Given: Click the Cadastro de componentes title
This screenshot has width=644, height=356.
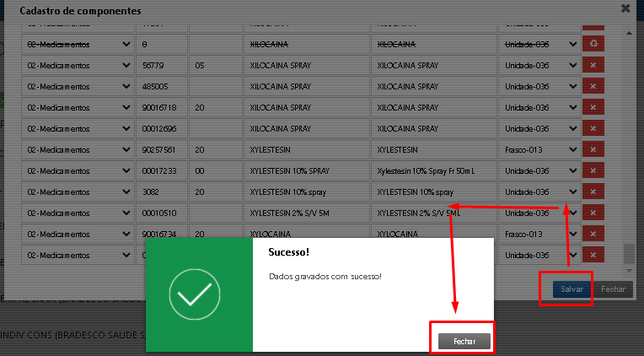Looking at the screenshot, I should [81, 11].
